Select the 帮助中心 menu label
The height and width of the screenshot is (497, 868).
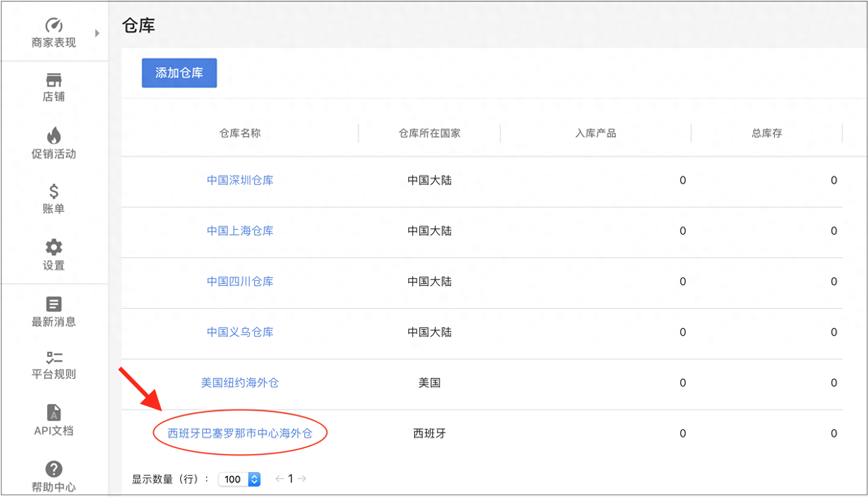pyautogui.click(x=54, y=487)
